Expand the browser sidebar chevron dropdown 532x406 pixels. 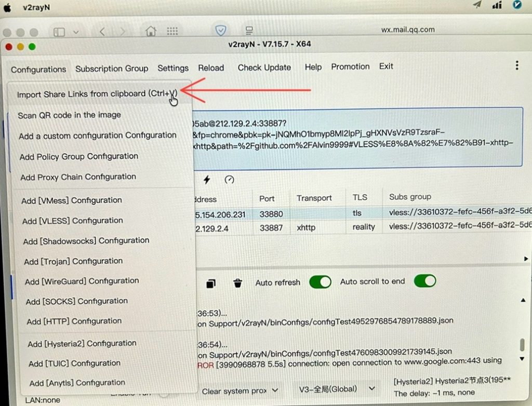[x=76, y=32]
